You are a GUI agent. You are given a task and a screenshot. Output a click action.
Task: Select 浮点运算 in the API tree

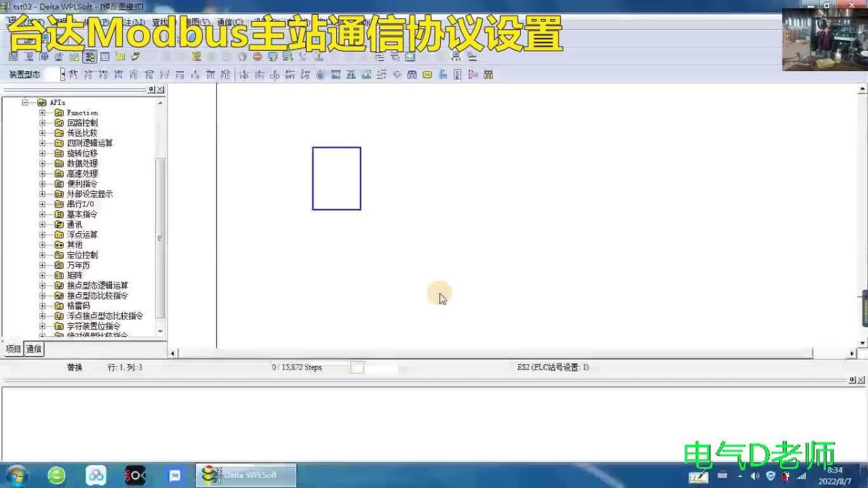coord(82,235)
